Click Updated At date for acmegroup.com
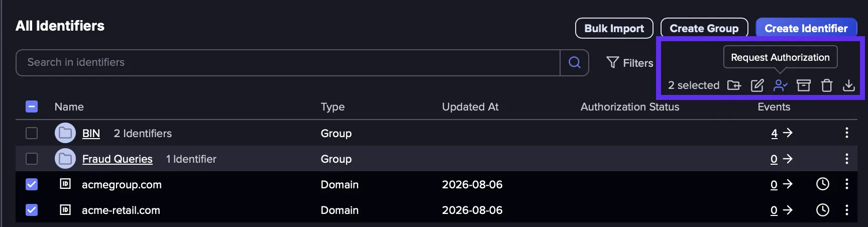Viewport: 868px width, 227px height. pyautogui.click(x=472, y=184)
